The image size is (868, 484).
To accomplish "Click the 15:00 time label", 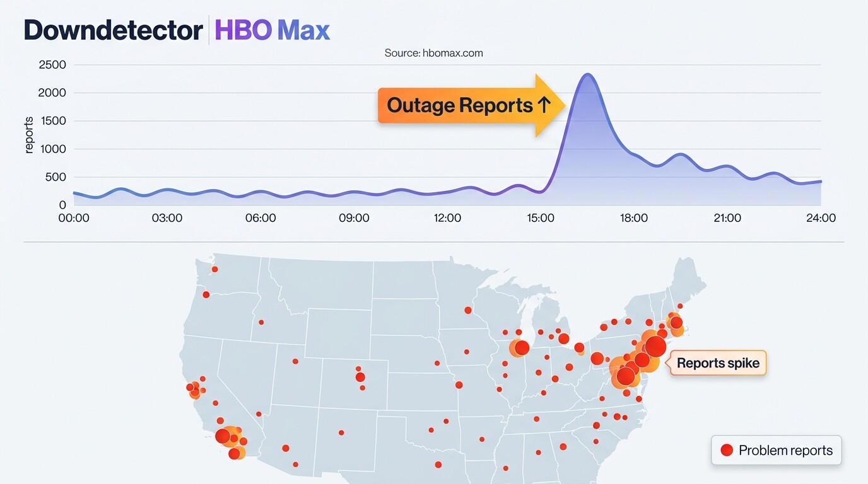I will pos(541,218).
